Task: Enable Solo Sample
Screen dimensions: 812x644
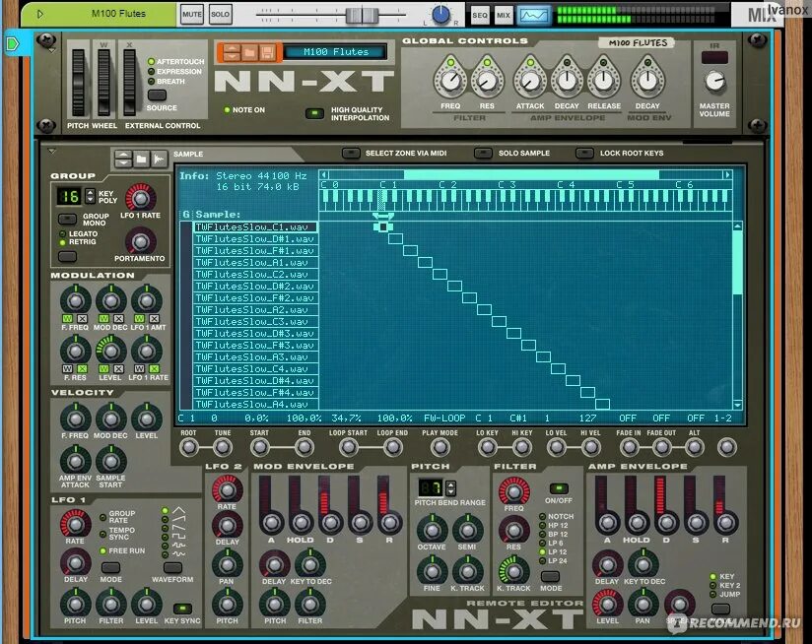Action: pos(483,153)
